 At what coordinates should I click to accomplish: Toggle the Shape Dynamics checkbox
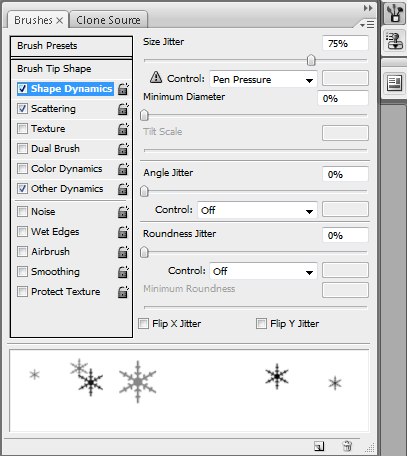click(22, 89)
